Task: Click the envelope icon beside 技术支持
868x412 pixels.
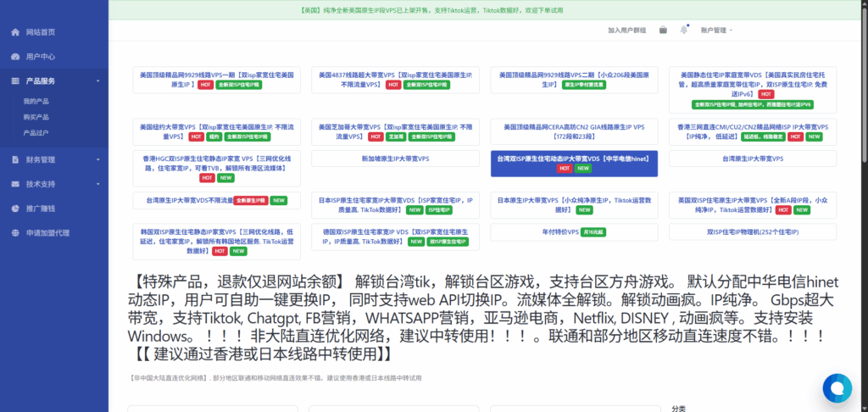Action: (x=15, y=184)
